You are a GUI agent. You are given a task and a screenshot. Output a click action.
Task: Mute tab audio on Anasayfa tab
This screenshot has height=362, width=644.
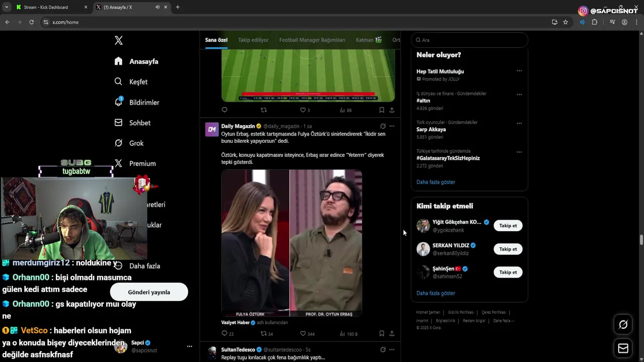157,7
